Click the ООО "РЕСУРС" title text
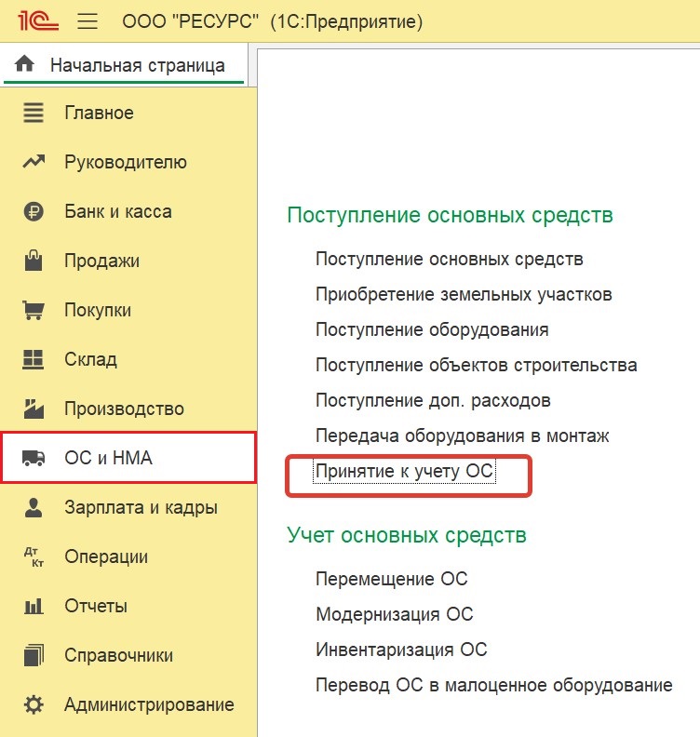 click(x=191, y=21)
